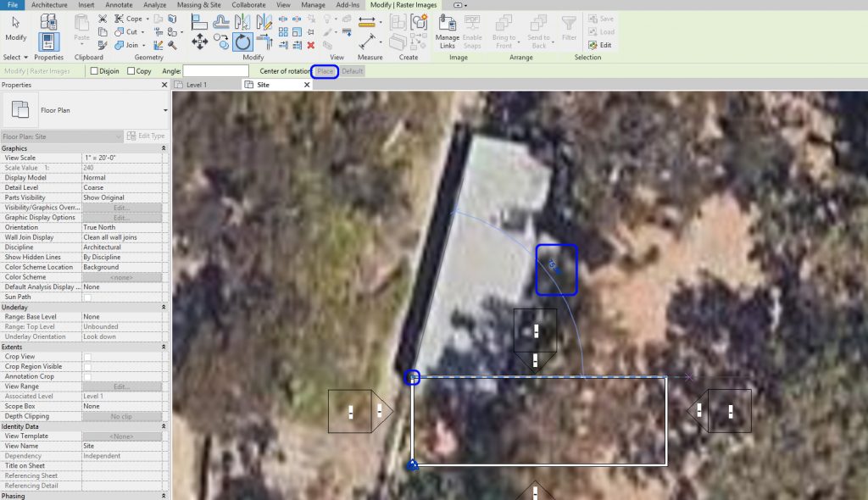
Task: Click the Edit selection icon
Action: (x=601, y=45)
